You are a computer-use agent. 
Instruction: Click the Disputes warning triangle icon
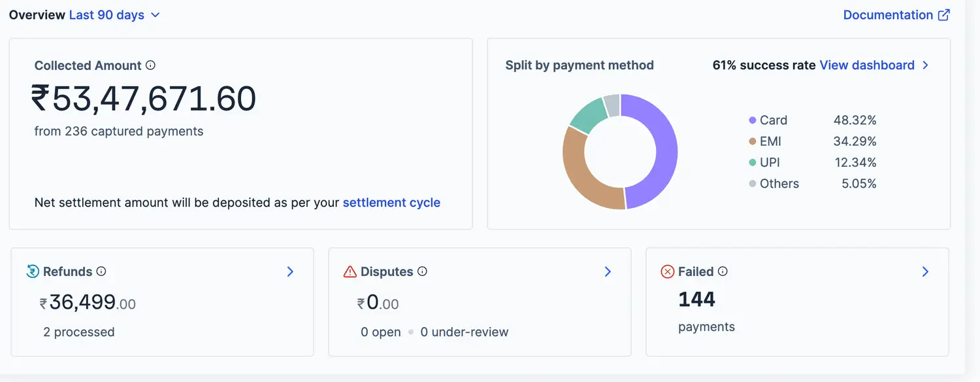pos(350,271)
